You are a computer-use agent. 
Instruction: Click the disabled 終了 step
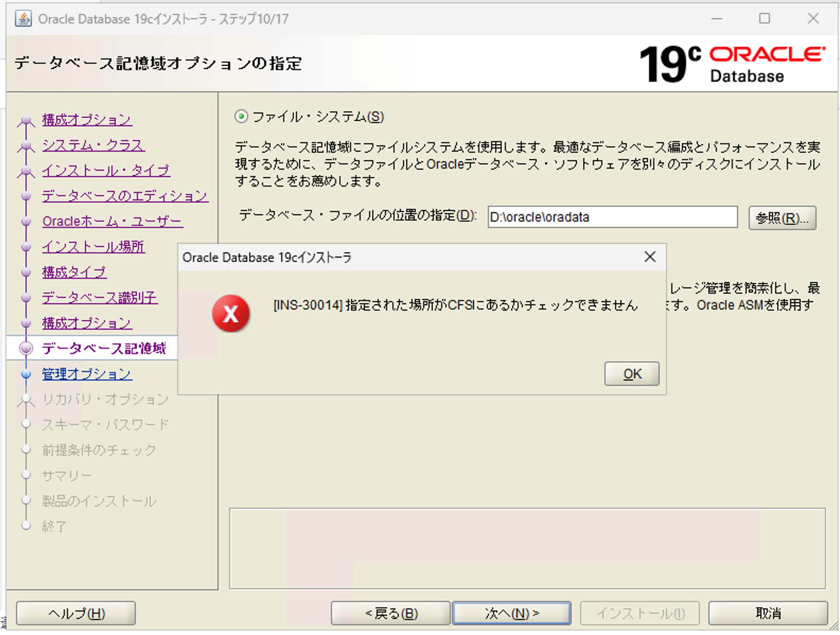pyautogui.click(x=54, y=526)
